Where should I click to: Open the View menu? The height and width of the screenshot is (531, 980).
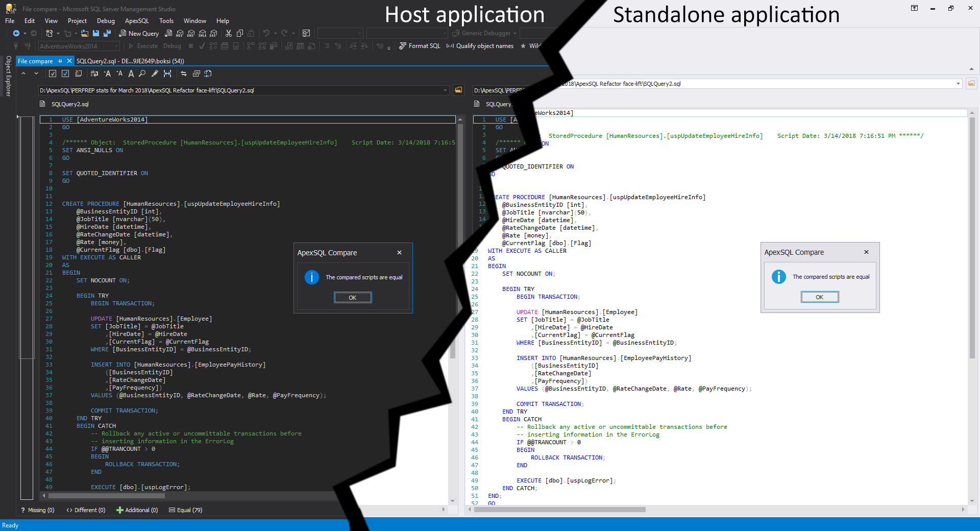[x=51, y=21]
